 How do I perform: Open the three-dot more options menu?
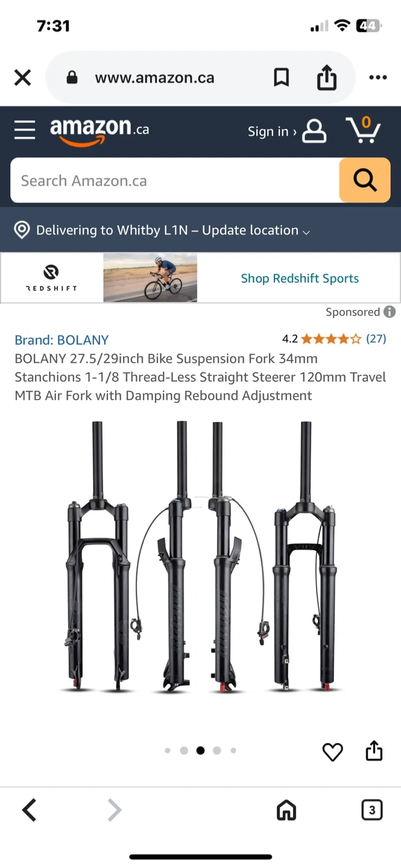point(377,78)
